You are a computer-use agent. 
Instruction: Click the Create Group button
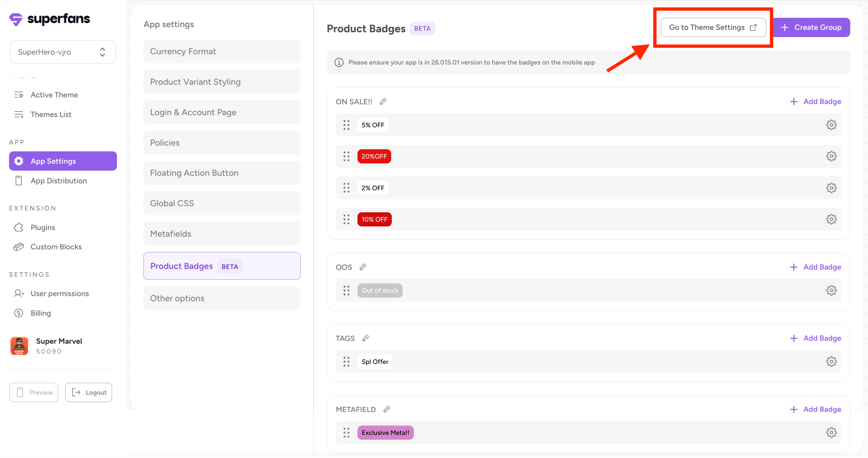pos(811,27)
